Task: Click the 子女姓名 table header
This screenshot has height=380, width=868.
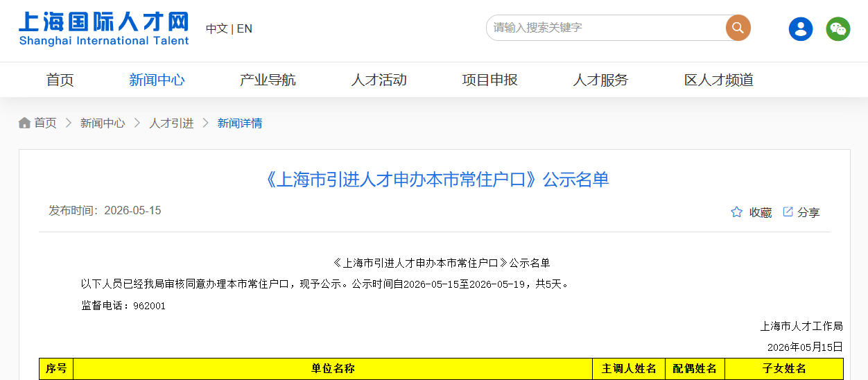Action: point(784,369)
